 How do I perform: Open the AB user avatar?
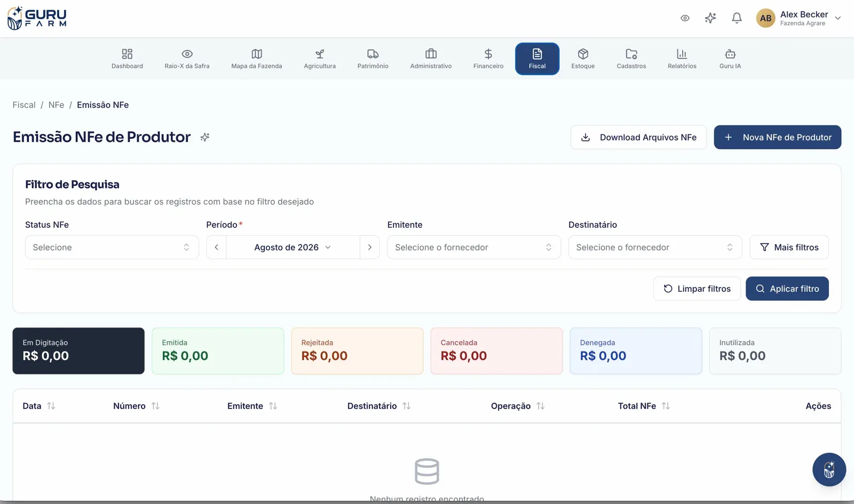point(765,18)
